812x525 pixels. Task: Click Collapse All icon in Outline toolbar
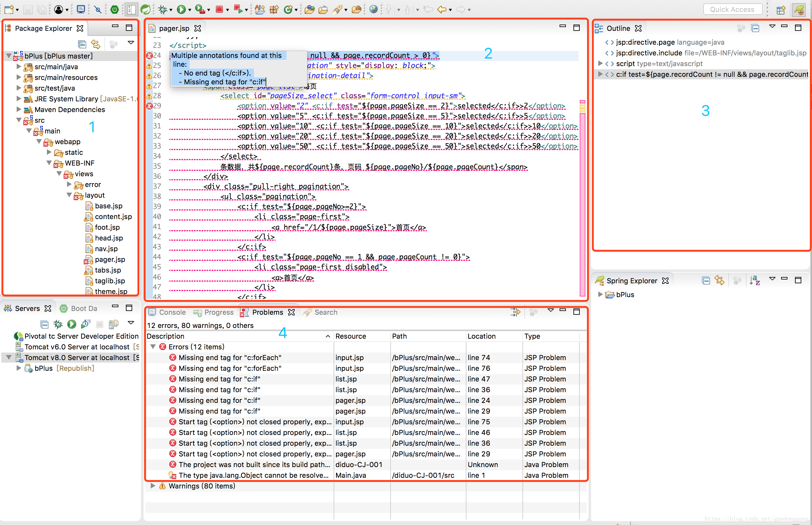755,28
